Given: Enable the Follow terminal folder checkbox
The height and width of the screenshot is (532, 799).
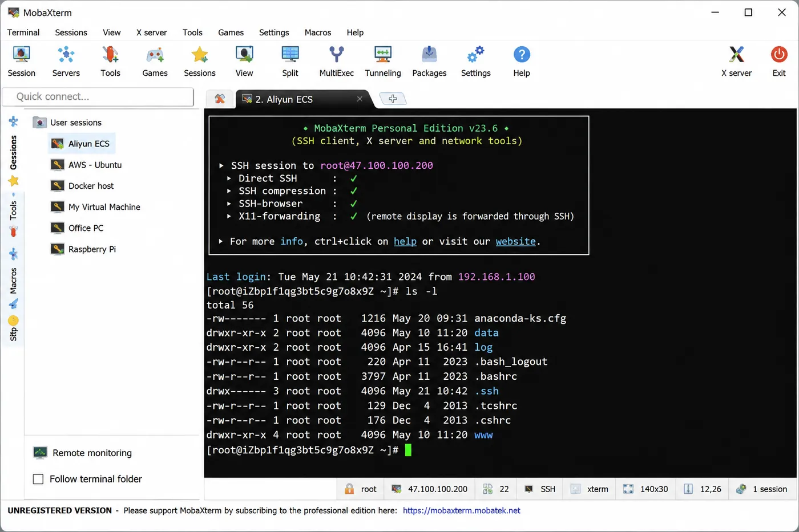Looking at the screenshot, I should pyautogui.click(x=38, y=479).
